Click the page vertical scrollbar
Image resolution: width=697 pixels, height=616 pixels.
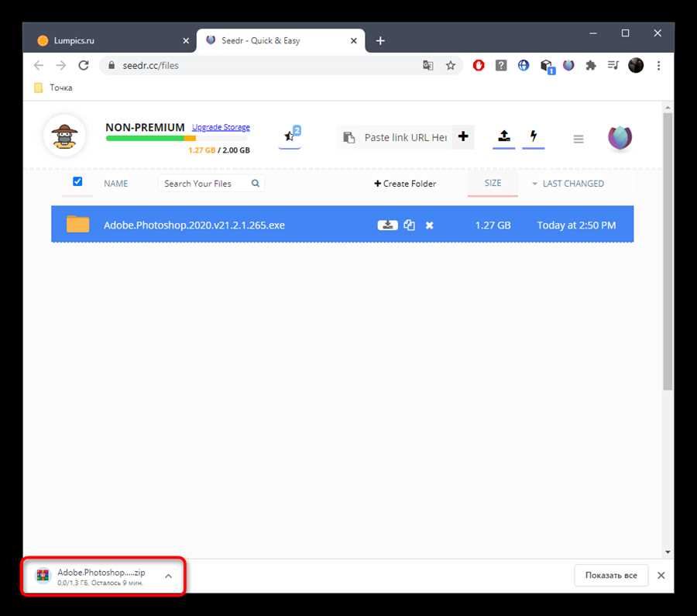pos(668,252)
